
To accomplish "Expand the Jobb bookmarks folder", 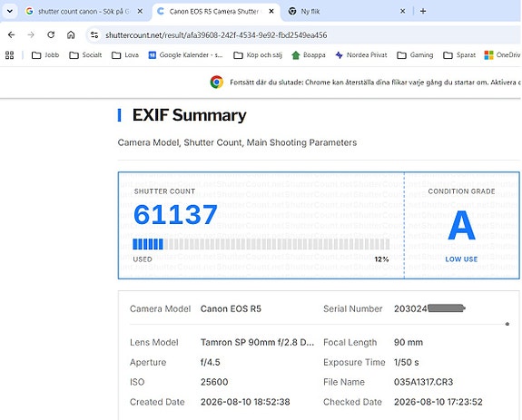I will point(45,55).
